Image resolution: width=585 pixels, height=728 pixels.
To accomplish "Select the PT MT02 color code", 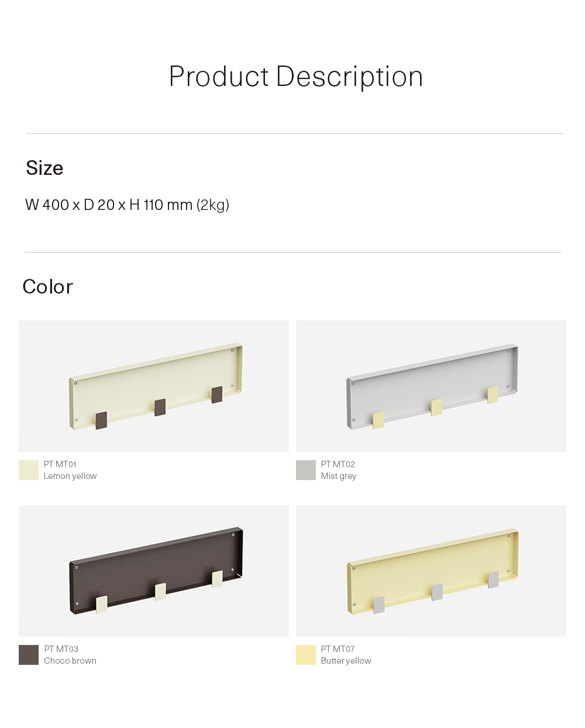I will [338, 464].
